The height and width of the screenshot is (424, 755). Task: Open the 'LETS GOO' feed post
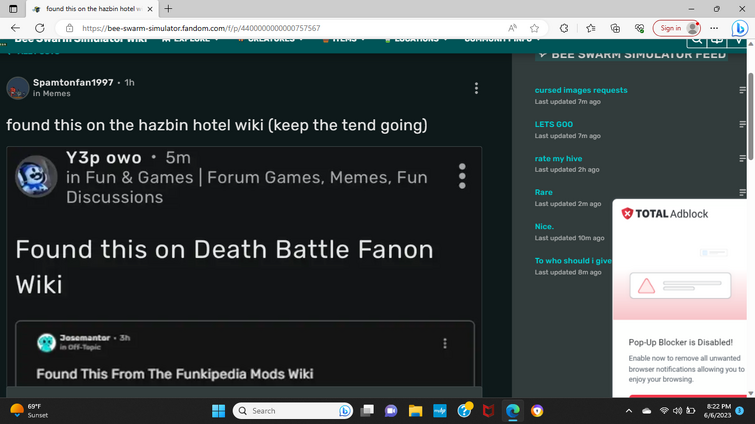click(x=554, y=124)
